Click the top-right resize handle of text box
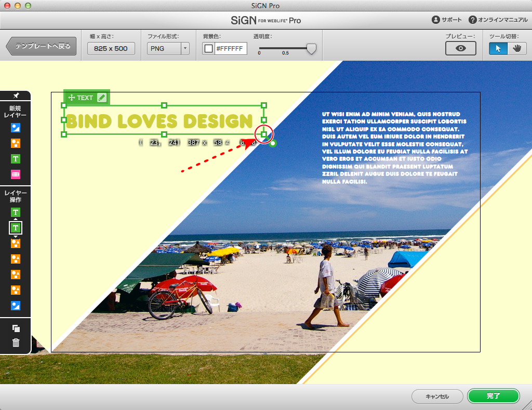532x410 pixels. click(264, 105)
